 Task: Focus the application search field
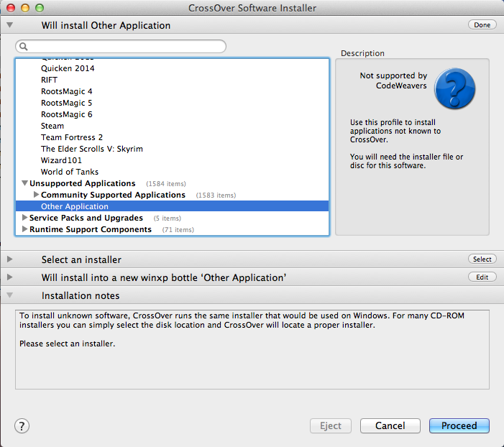coord(121,47)
